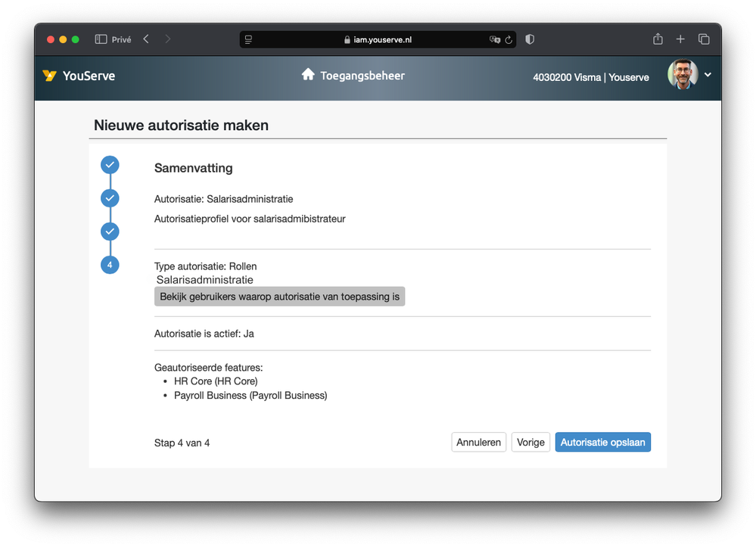The image size is (756, 547).
Task: Click the user profile photo
Action: click(683, 75)
